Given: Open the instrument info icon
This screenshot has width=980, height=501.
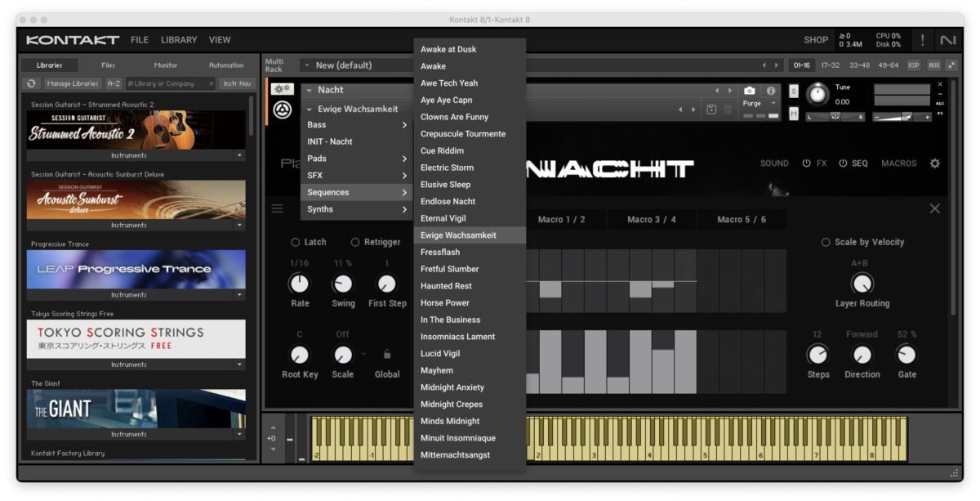Looking at the screenshot, I should tap(770, 91).
